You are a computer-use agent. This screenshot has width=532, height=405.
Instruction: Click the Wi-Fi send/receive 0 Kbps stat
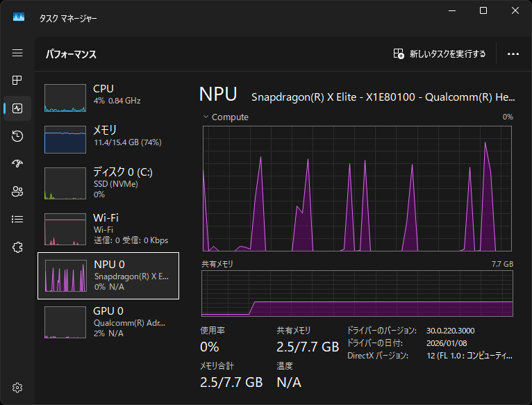131,240
